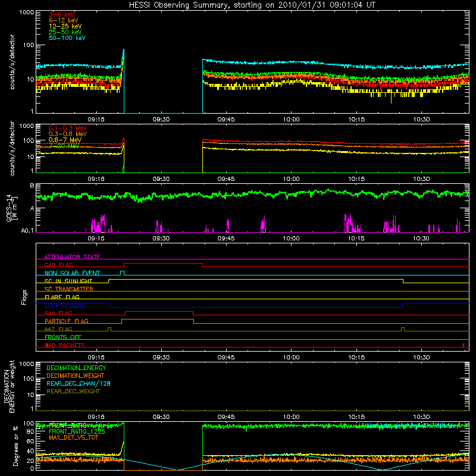Select the BAD_PACKETS flag label
This screenshot has width=476, height=476.
click(x=65, y=345)
